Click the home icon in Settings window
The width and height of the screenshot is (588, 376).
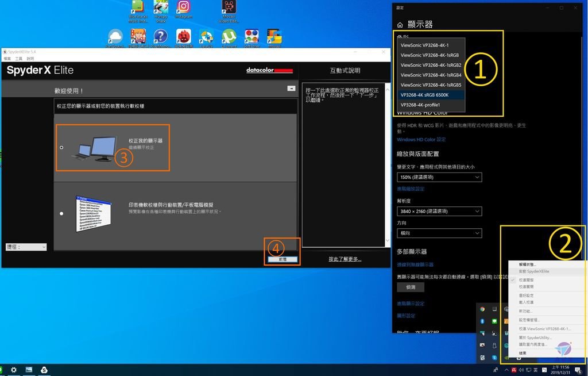(400, 25)
